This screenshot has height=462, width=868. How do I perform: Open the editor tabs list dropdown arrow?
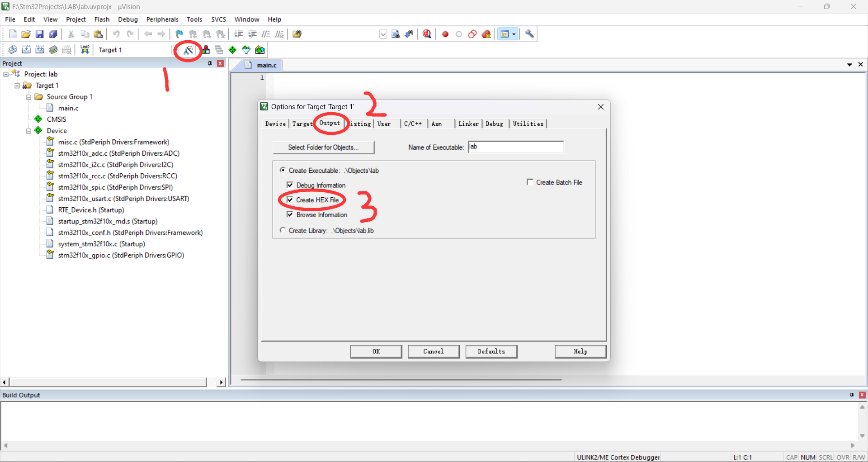(x=849, y=65)
